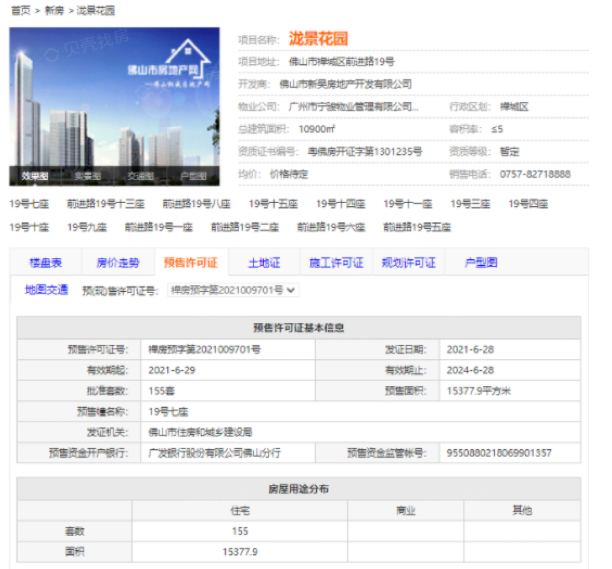Viewport: 612px width, 569px height.
Task: Go to the 新房 breadcrumb link
Action: [54, 10]
